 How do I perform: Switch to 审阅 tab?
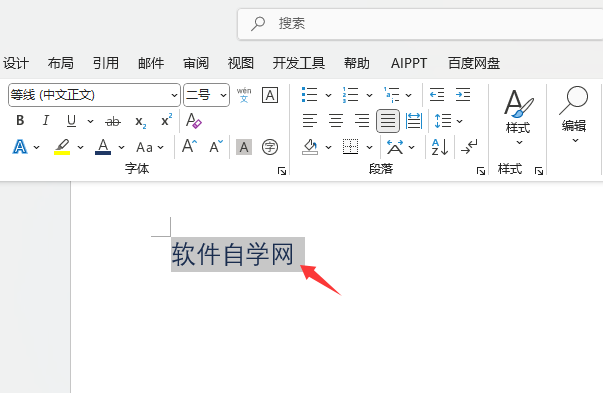pos(196,63)
